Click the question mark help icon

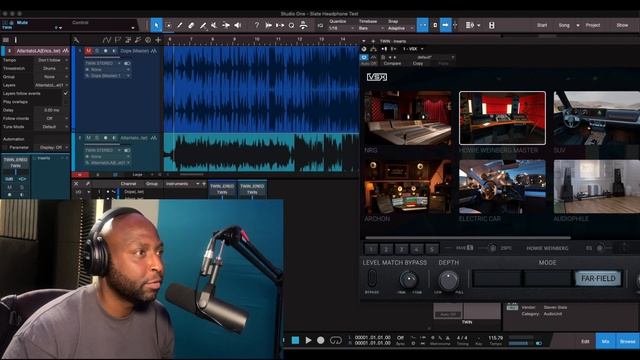(x=256, y=25)
